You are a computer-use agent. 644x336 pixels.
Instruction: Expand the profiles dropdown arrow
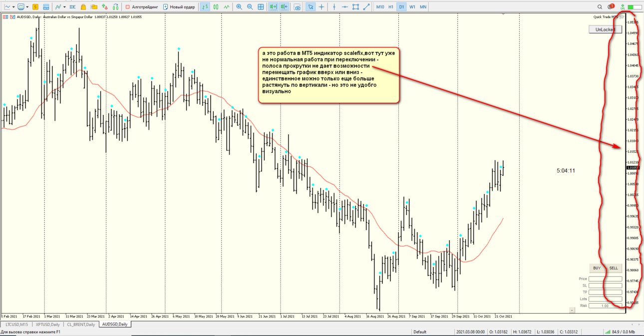(x=27, y=7)
